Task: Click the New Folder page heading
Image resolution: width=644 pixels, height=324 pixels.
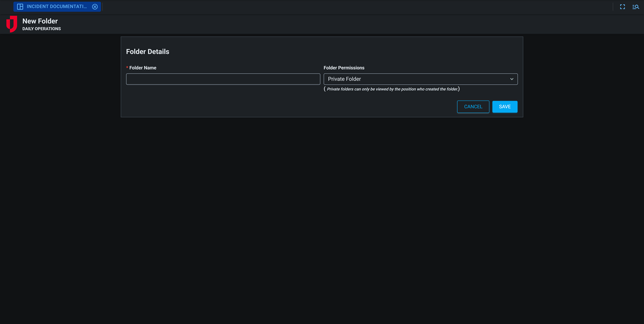Action: pyautogui.click(x=39, y=21)
